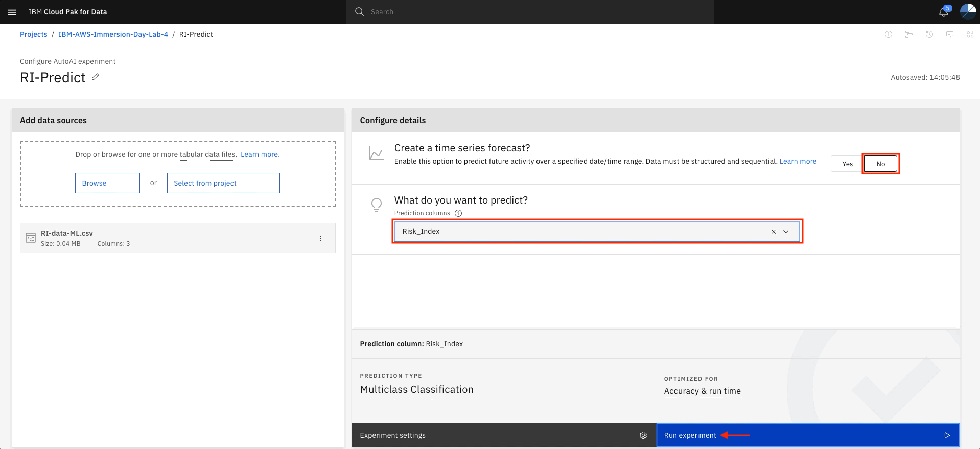Open Experiment settings gear icon

click(x=643, y=435)
